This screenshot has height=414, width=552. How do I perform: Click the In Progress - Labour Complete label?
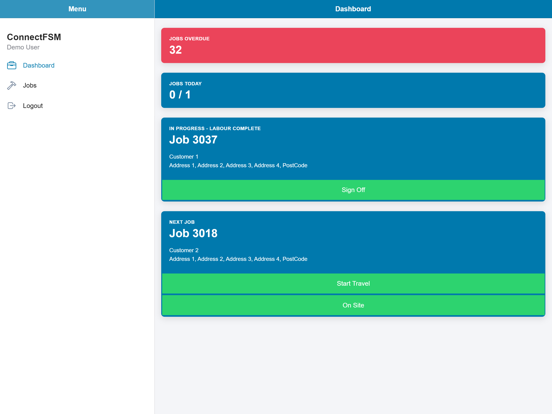pos(215,128)
